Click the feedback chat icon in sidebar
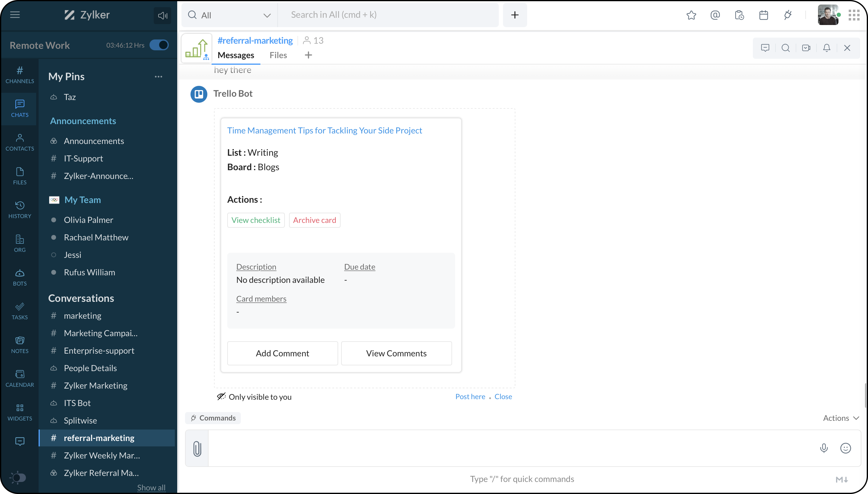 20,441
